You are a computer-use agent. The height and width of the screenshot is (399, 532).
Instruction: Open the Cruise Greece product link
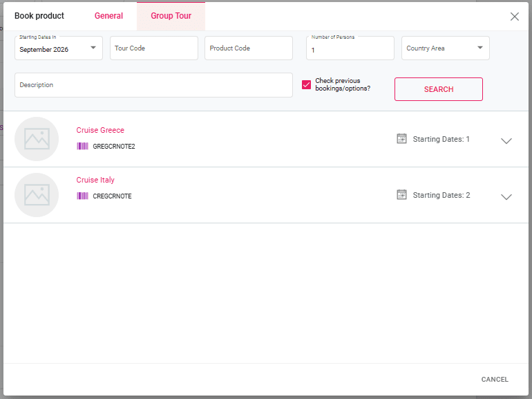(x=100, y=130)
